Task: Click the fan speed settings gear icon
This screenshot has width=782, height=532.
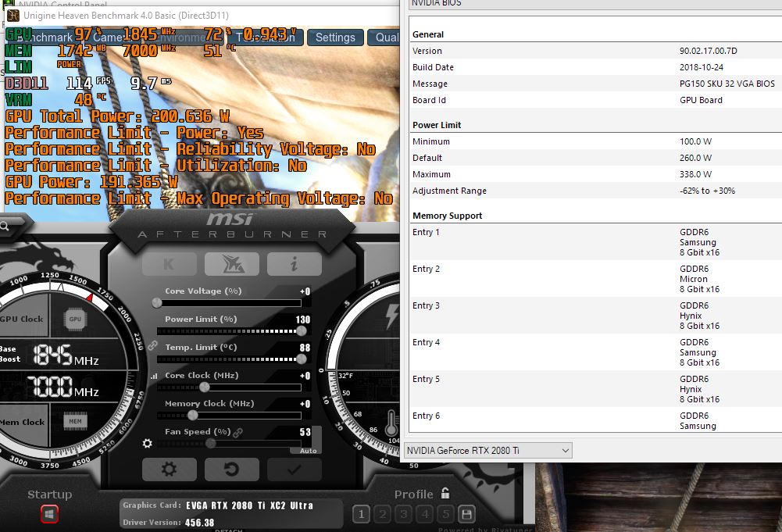Action: pyautogui.click(x=147, y=443)
